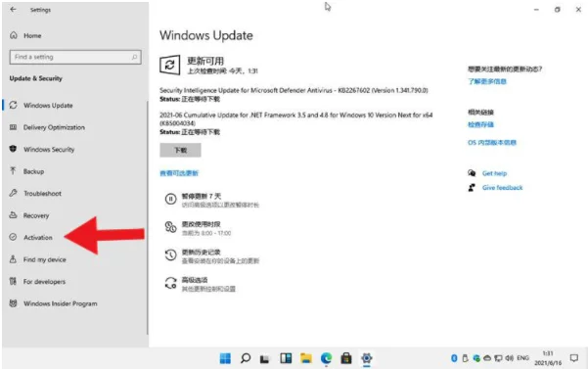Click the pause updates for 7 days icon
The height and width of the screenshot is (369, 588).
tap(170, 199)
